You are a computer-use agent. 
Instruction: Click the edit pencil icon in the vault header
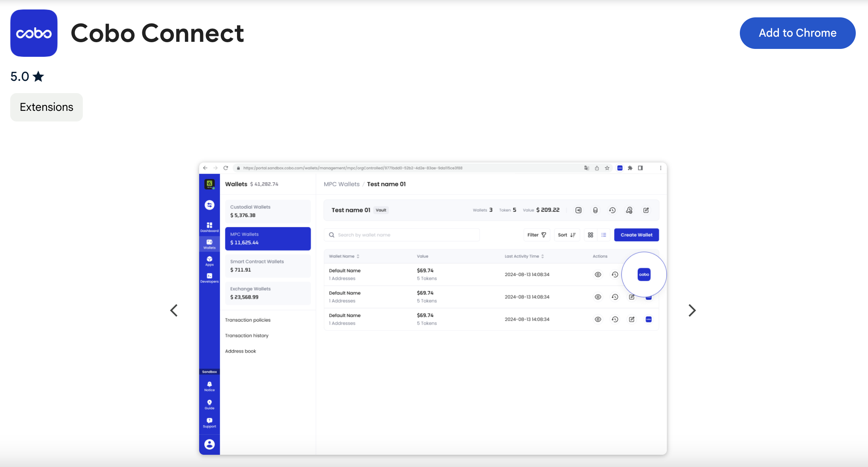click(x=646, y=210)
